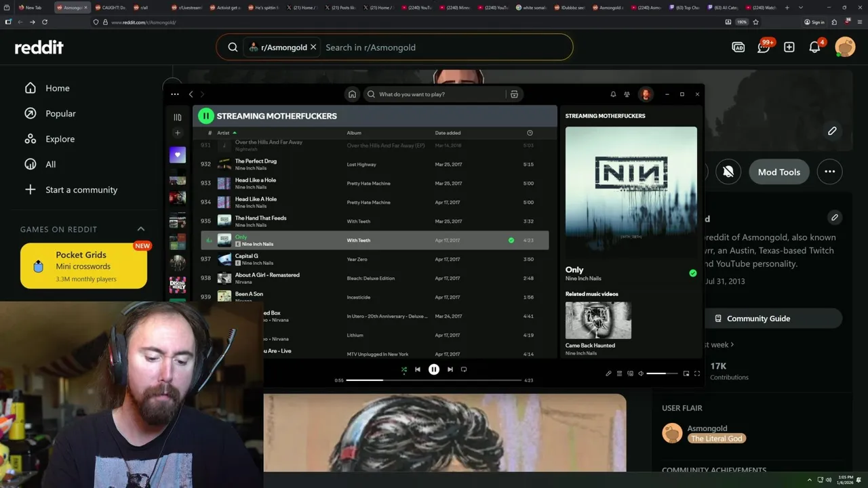Open 'Came Back Haunted' music video thumbnail
The height and width of the screenshot is (488, 868).
[598, 320]
